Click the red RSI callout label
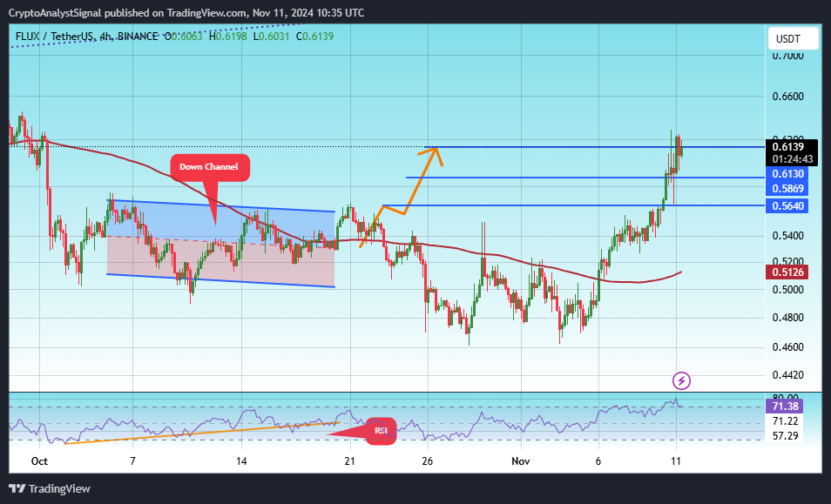Screen dimensions: 831x504 click(x=382, y=431)
